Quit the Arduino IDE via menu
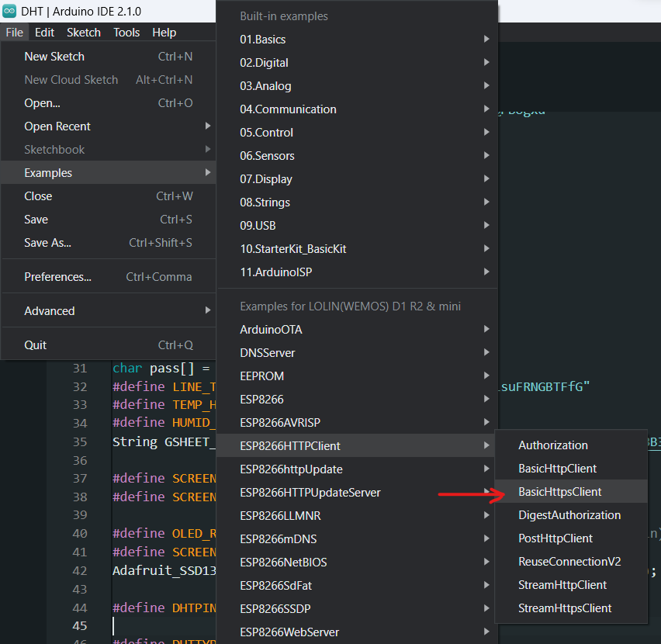The image size is (661, 644). tap(109, 345)
